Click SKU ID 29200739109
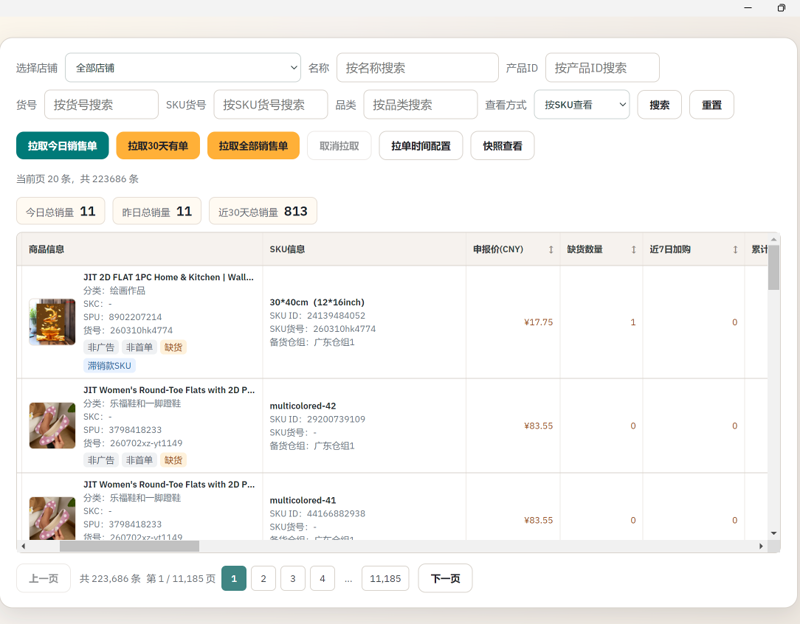Image resolution: width=800 pixels, height=624 pixels. tap(317, 419)
